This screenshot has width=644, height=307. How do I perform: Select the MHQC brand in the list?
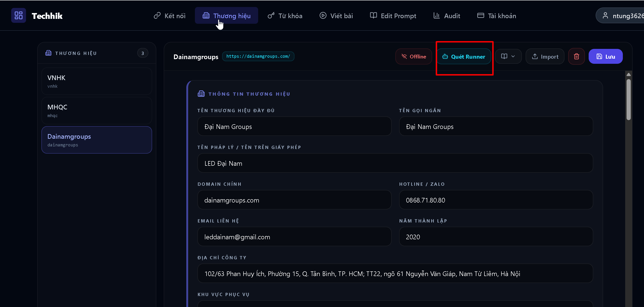coord(97,111)
